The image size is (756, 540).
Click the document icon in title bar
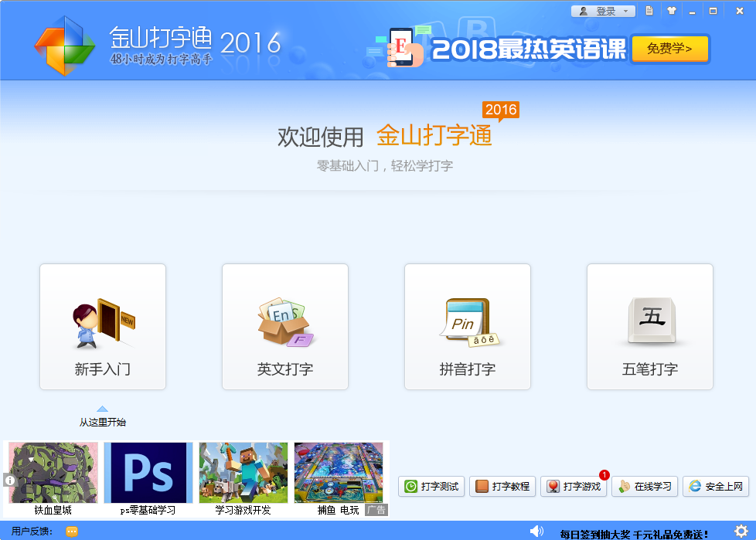coord(649,11)
